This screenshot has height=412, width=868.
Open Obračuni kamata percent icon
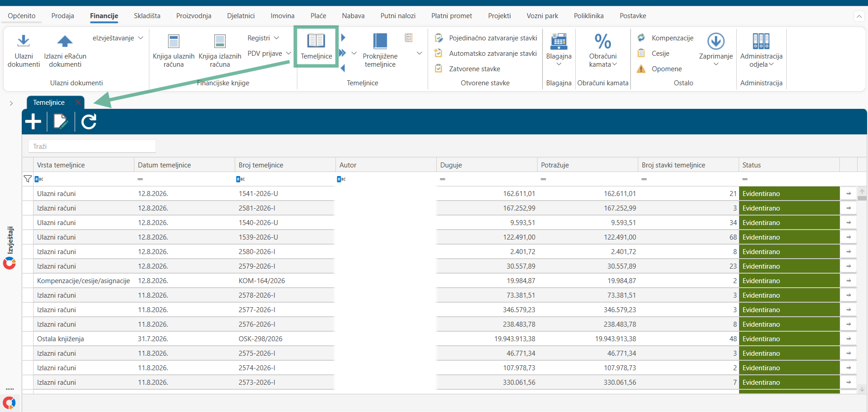click(x=603, y=41)
